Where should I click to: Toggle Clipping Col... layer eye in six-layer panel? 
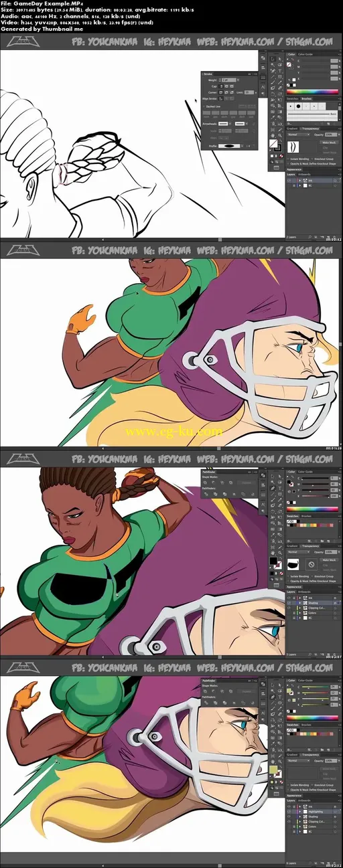289,822
